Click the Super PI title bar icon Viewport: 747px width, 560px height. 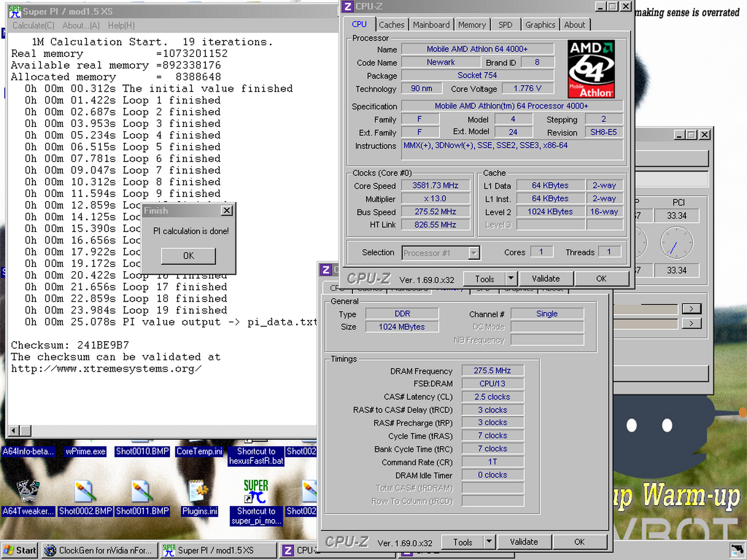click(15, 11)
